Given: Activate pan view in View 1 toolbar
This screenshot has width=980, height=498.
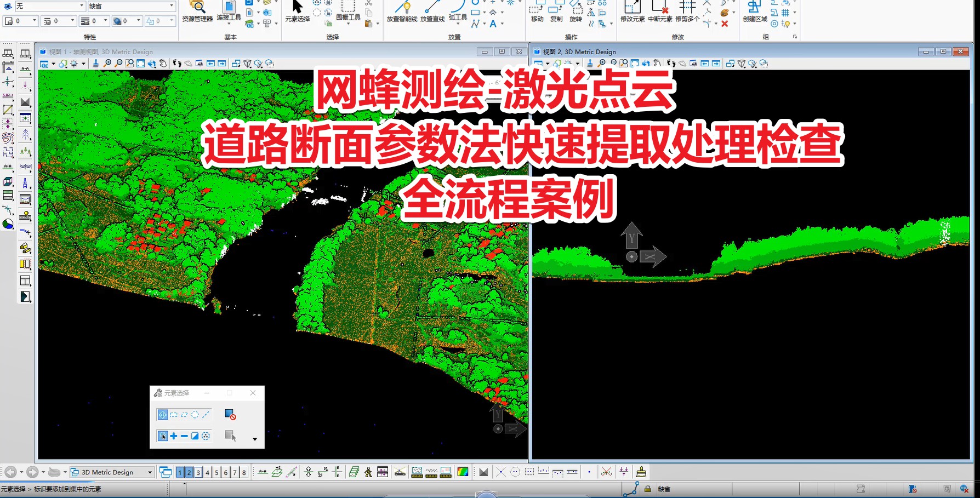Looking at the screenshot, I should click(163, 64).
